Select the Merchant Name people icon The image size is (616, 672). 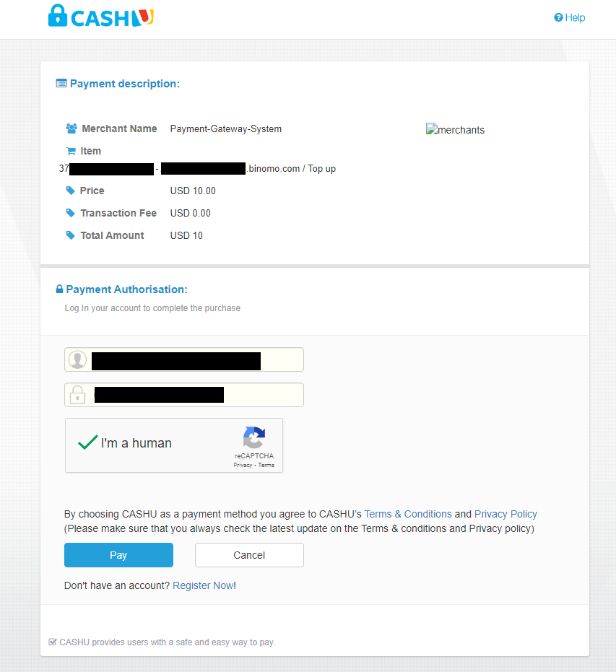pos(71,128)
